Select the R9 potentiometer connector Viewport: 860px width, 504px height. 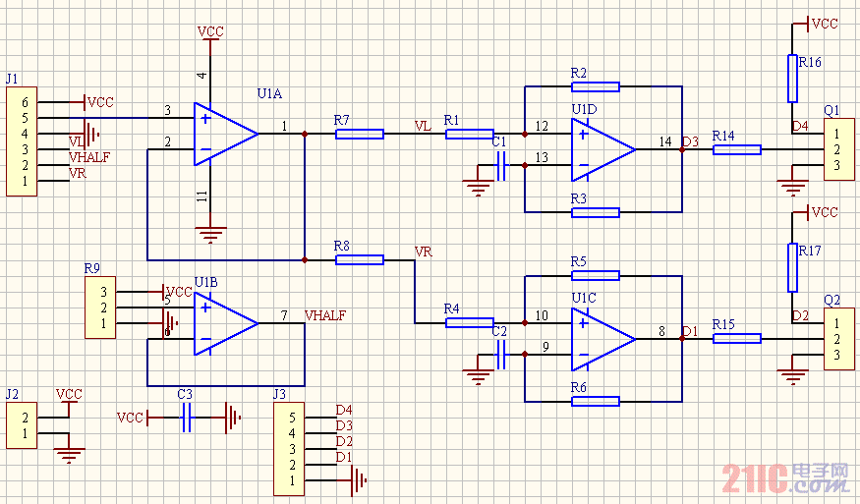(x=100, y=308)
